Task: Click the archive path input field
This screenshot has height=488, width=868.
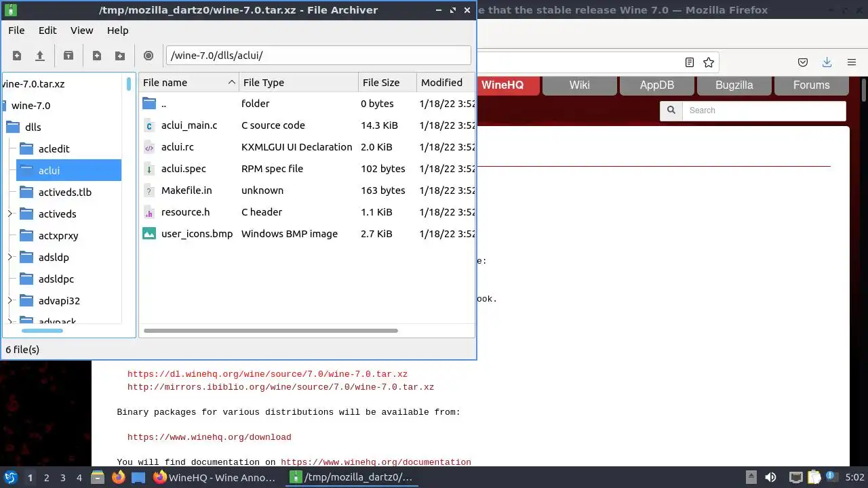Action: pyautogui.click(x=318, y=56)
